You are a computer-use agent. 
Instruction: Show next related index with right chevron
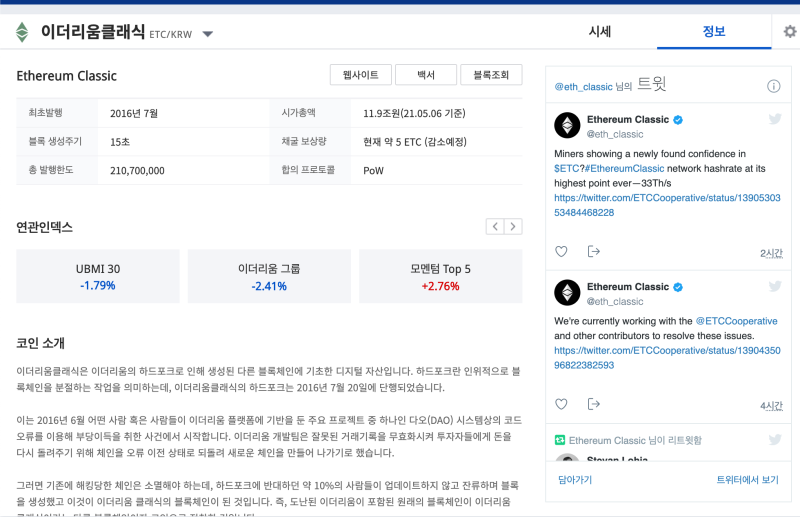coord(513,227)
